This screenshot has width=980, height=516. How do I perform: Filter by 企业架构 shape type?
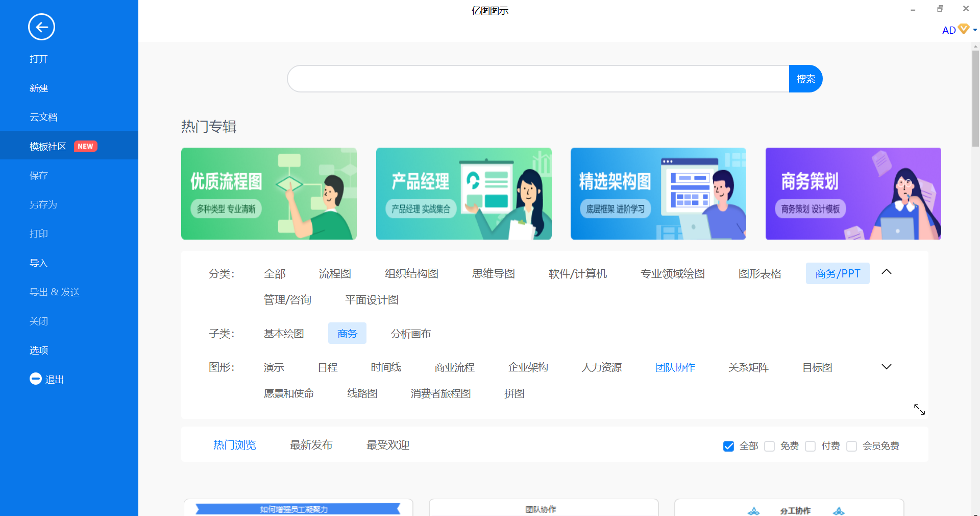point(528,367)
